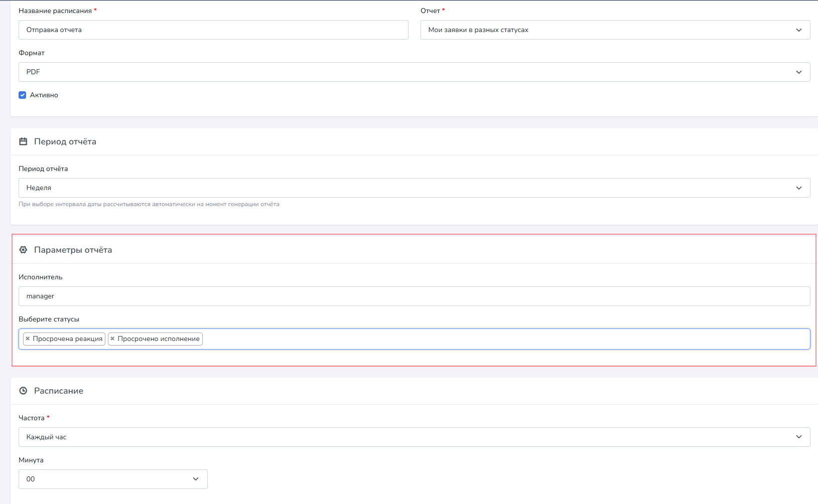Click the Расписание section heading
This screenshot has height=504, width=818.
tap(59, 391)
